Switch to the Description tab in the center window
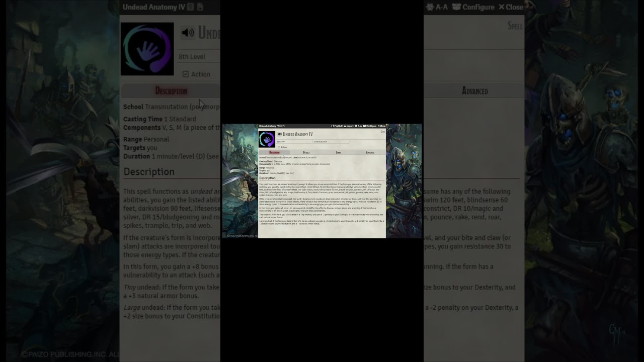The height and width of the screenshot is (362, 644). [274, 152]
